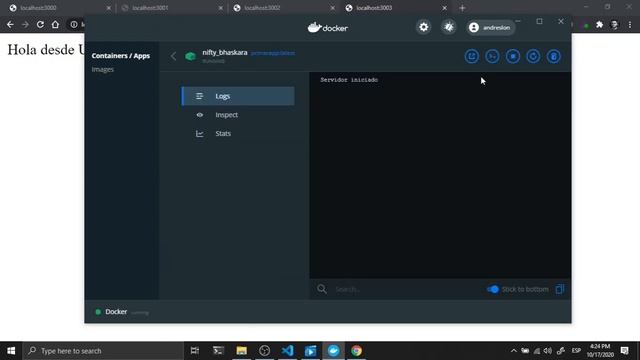
Task: Select the Stats section
Action: point(238,133)
